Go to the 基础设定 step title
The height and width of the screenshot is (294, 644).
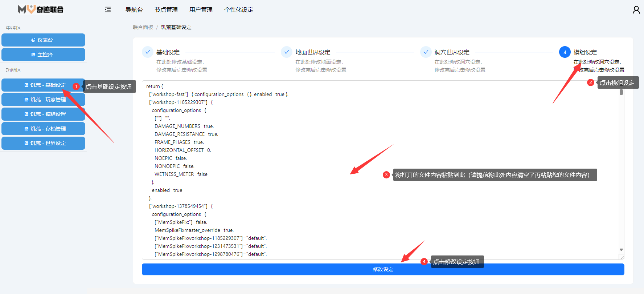pos(168,52)
